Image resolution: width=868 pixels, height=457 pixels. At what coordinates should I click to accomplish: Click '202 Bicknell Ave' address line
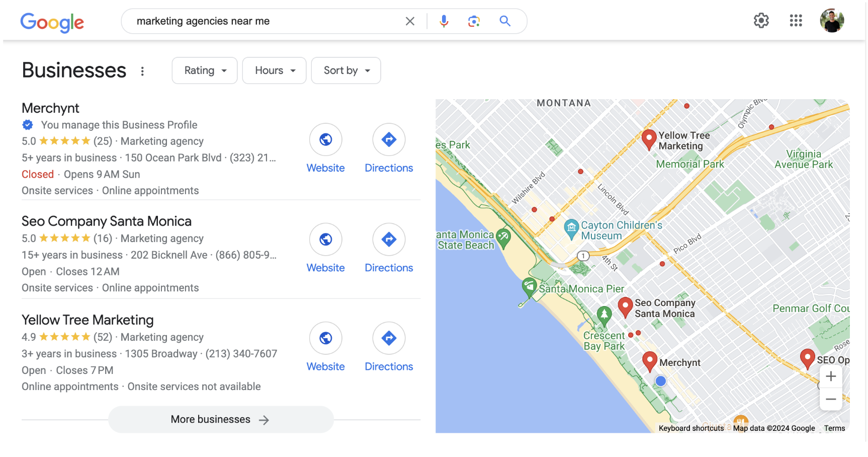coord(169,255)
